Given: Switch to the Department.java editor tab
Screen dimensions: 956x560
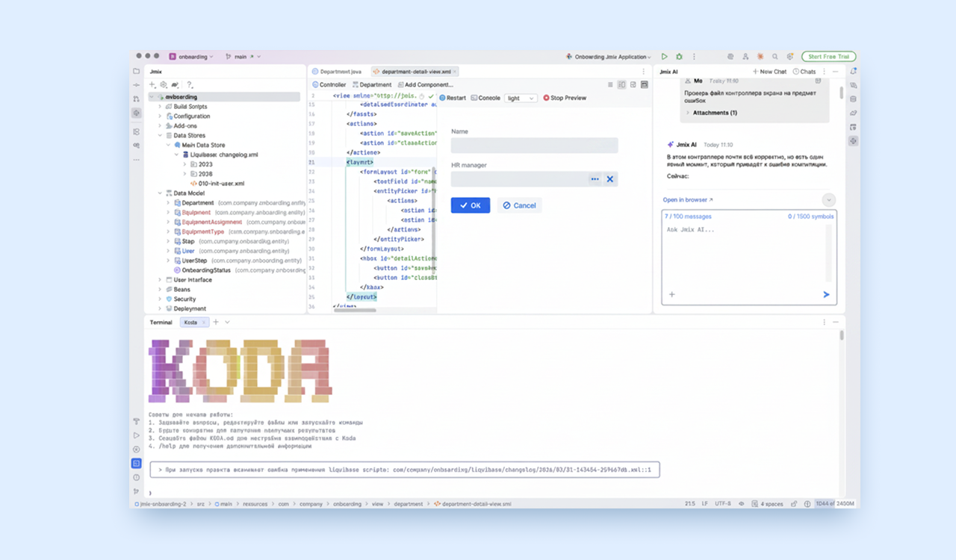Looking at the screenshot, I should tap(340, 72).
